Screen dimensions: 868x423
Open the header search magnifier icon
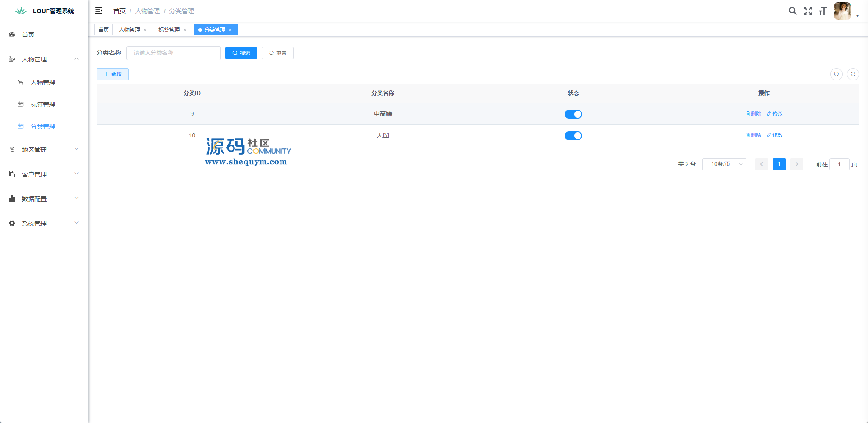point(792,11)
